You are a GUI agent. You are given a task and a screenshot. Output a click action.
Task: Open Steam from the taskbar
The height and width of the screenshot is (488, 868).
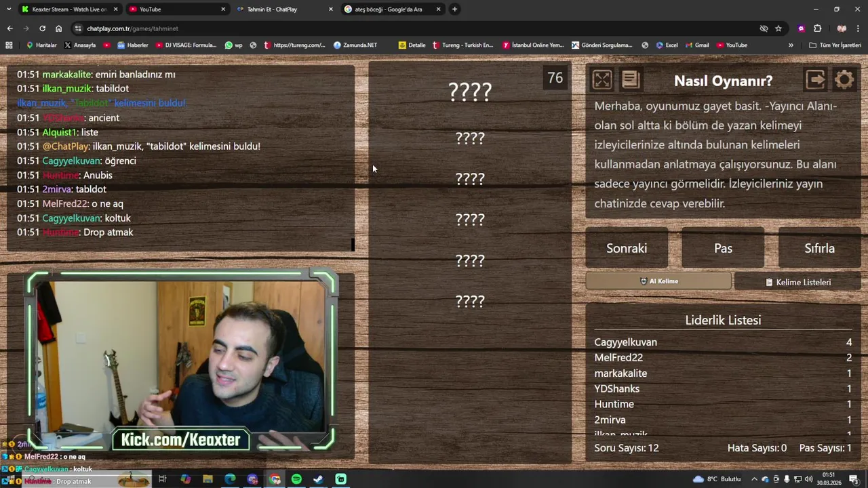click(x=318, y=479)
